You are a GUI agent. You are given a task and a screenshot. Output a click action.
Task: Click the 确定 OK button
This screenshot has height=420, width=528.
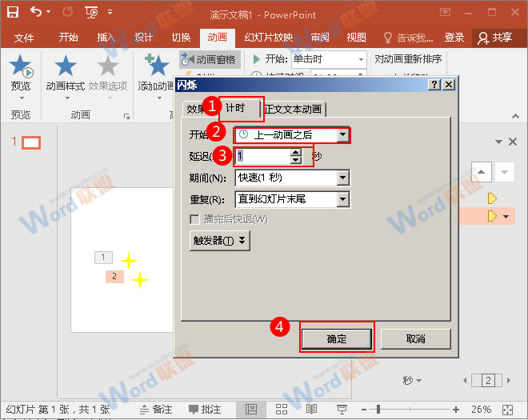tap(337, 338)
